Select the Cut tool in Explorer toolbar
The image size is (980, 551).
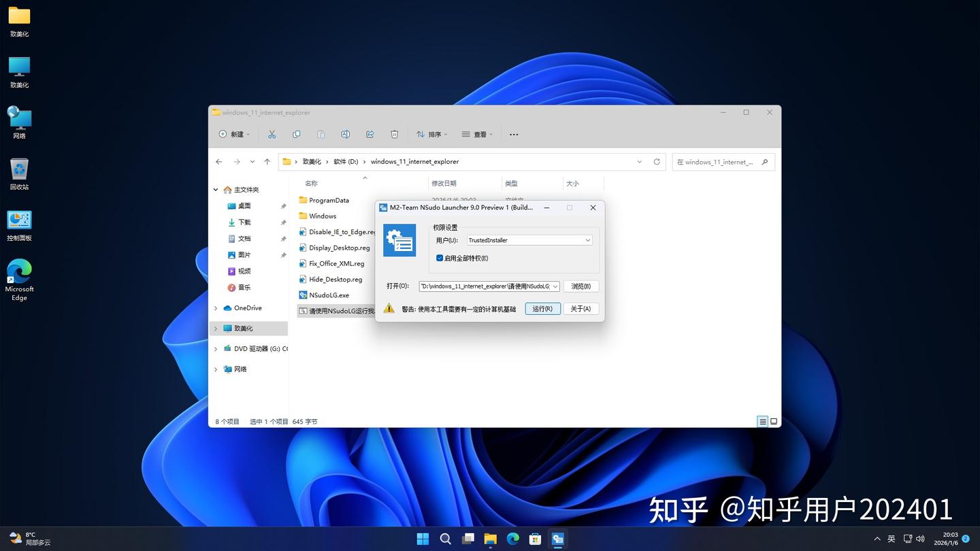pos(272,134)
